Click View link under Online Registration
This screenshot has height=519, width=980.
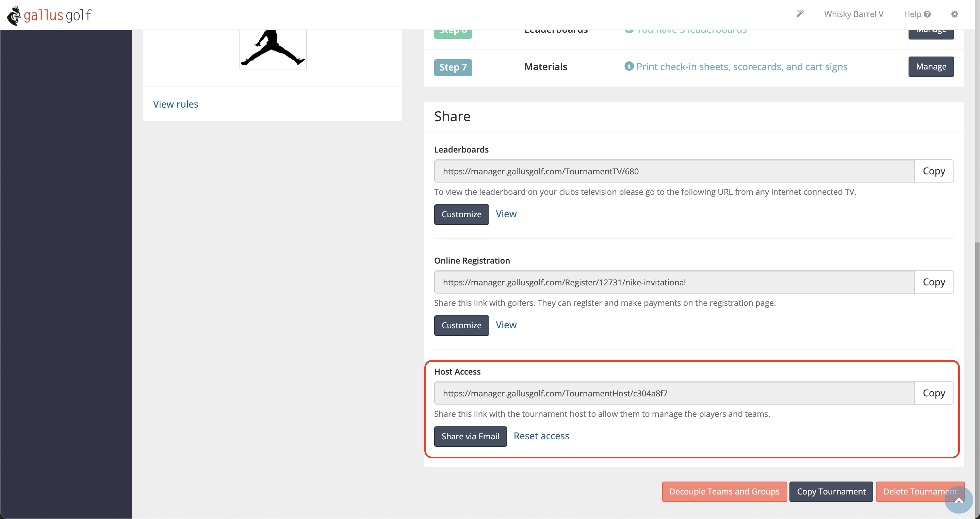tap(506, 324)
